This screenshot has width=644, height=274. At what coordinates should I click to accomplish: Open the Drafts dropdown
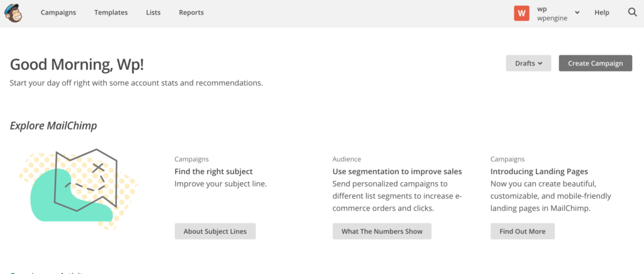pyautogui.click(x=528, y=63)
